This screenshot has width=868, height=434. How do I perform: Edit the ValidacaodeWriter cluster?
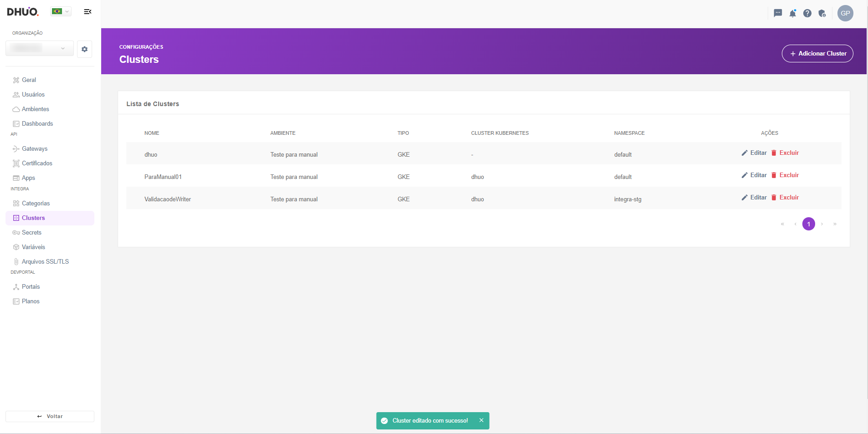tap(754, 197)
